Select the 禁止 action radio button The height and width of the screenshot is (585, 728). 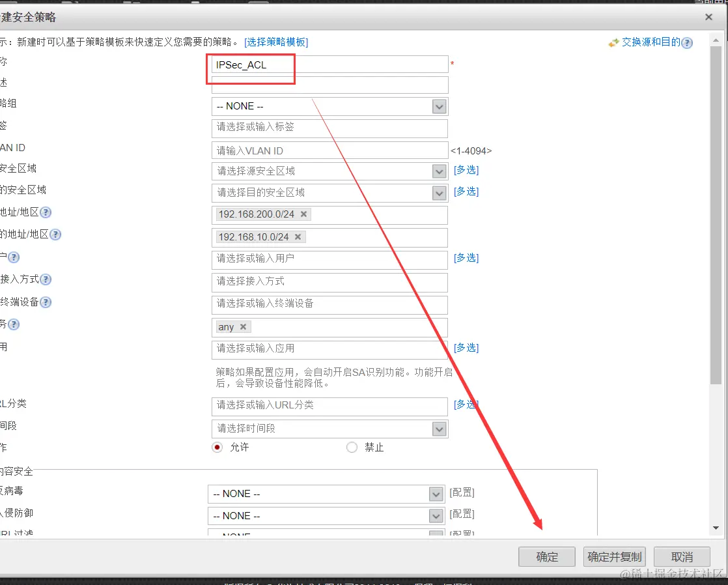tap(352, 448)
